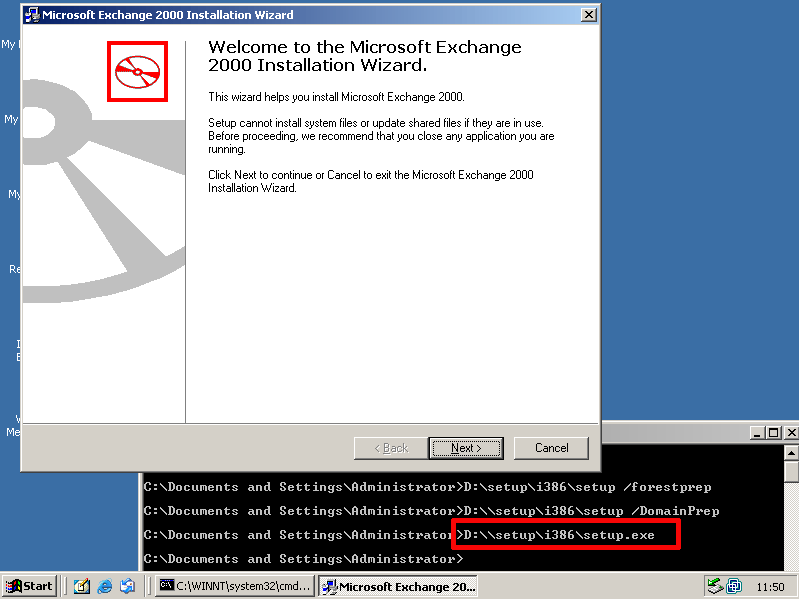Open Outlook Express from Quick Launch
Screen dimensions: 799x599
point(127,586)
